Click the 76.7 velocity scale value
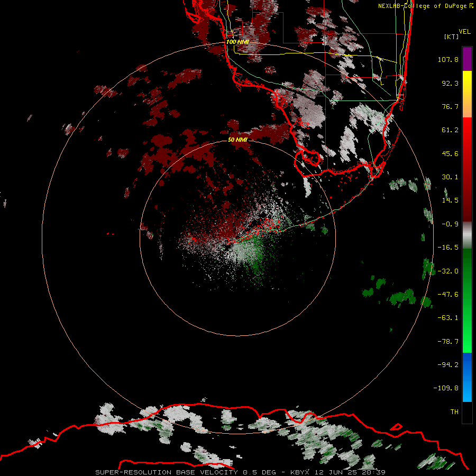 [450, 106]
